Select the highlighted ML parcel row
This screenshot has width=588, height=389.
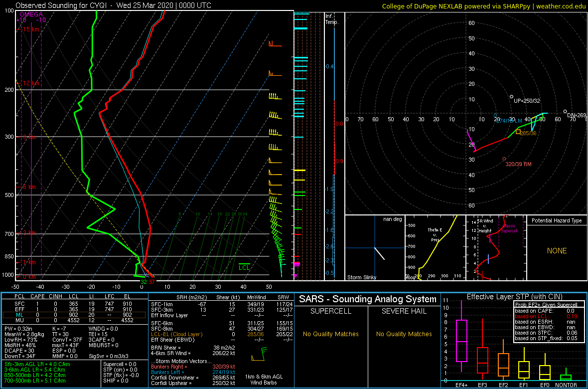click(75, 315)
